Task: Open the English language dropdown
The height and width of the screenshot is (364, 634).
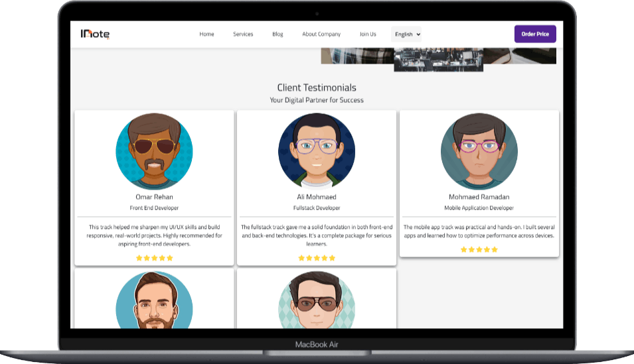Action: tap(406, 34)
